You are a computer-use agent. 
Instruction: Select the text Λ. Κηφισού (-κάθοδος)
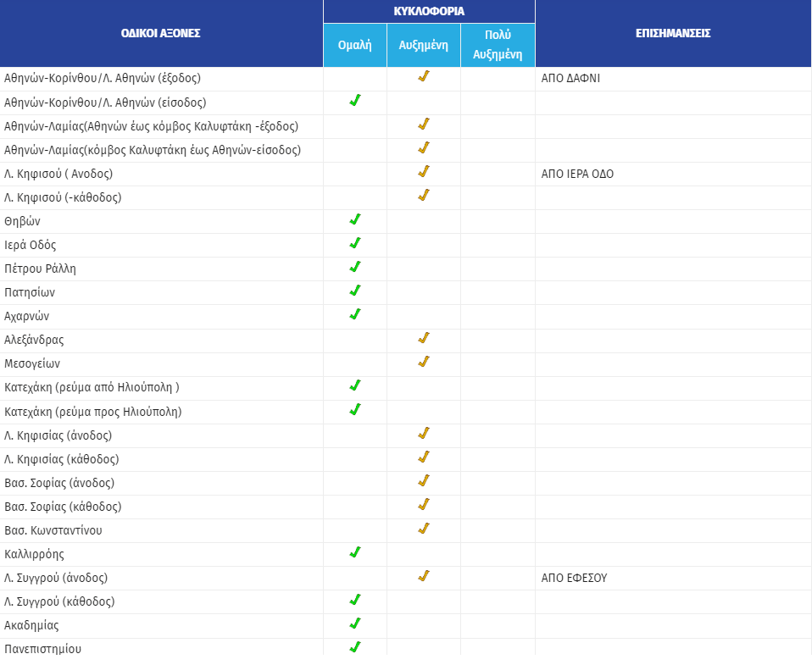63,197
